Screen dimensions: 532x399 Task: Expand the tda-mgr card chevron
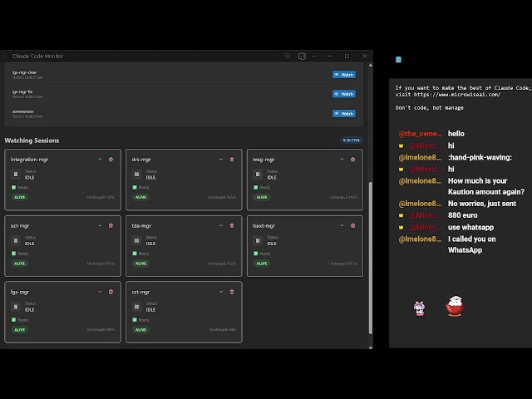click(221, 225)
